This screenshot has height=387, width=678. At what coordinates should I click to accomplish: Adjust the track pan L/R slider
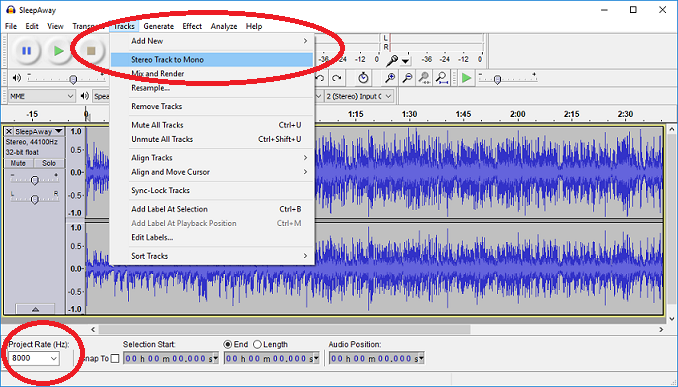click(35, 198)
